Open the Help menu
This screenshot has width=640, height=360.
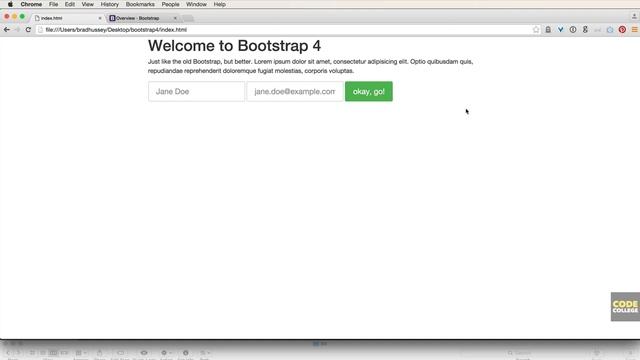pyautogui.click(x=220, y=4)
